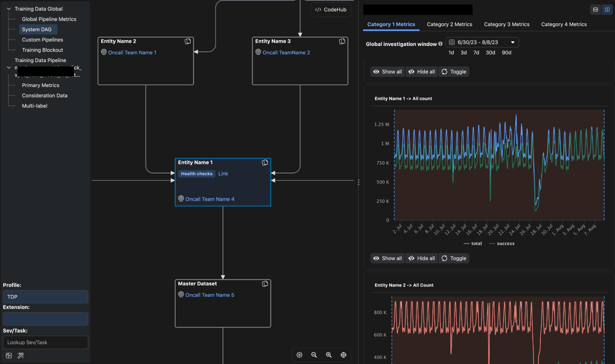Open the DAG settings gear icon

point(299,354)
